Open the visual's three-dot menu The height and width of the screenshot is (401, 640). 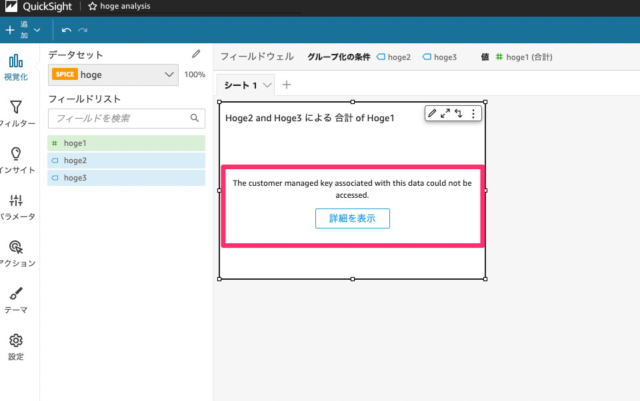coord(473,114)
